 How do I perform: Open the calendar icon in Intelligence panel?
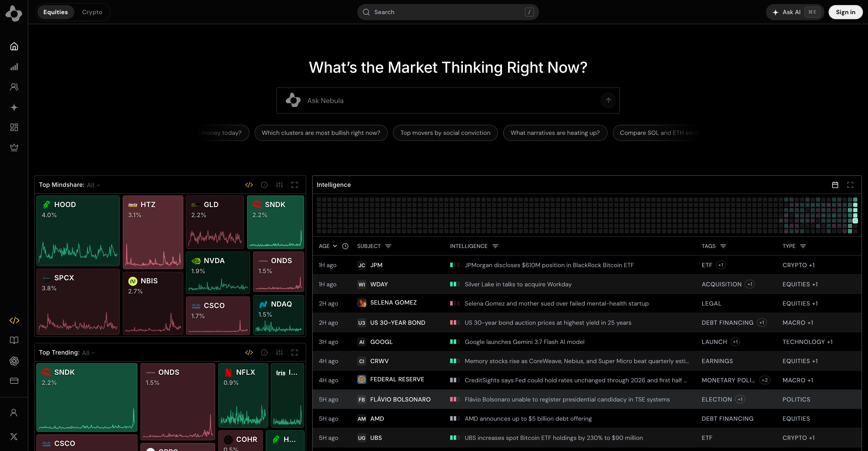pyautogui.click(x=835, y=185)
